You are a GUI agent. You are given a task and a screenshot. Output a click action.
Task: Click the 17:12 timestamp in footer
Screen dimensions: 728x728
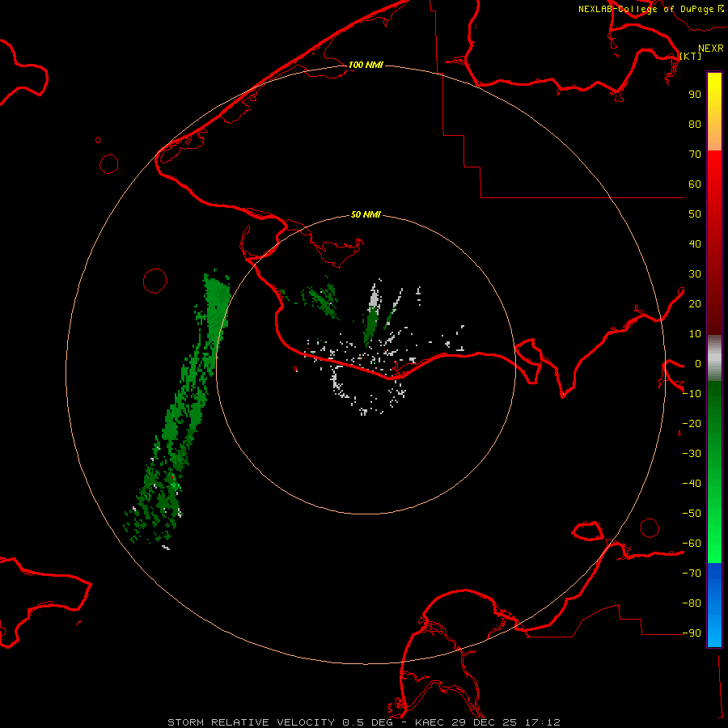542,722
